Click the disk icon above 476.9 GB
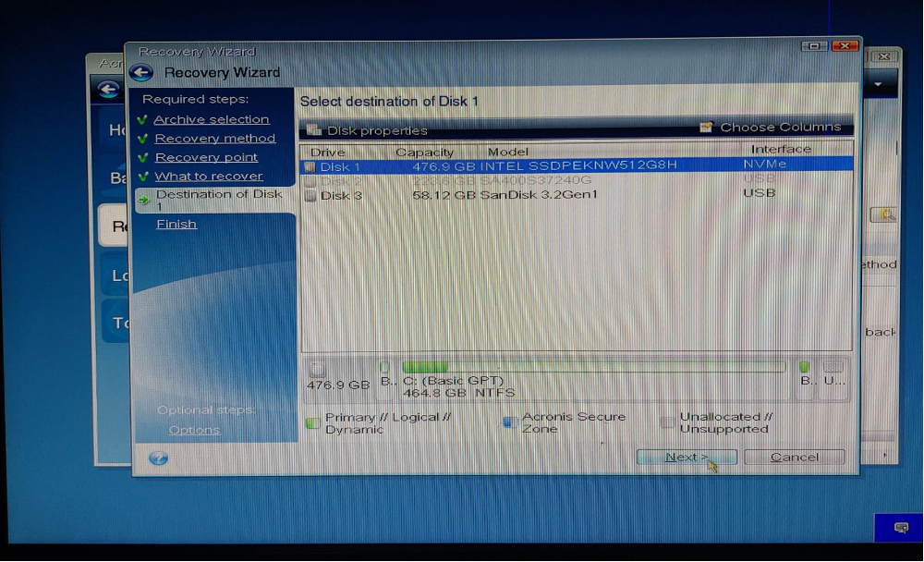 click(317, 368)
